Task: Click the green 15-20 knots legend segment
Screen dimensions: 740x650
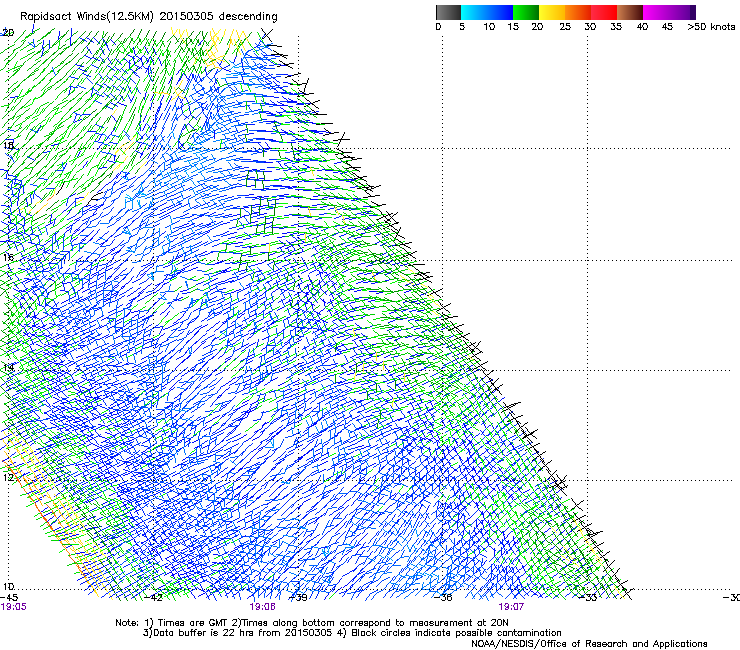Action: click(x=526, y=12)
